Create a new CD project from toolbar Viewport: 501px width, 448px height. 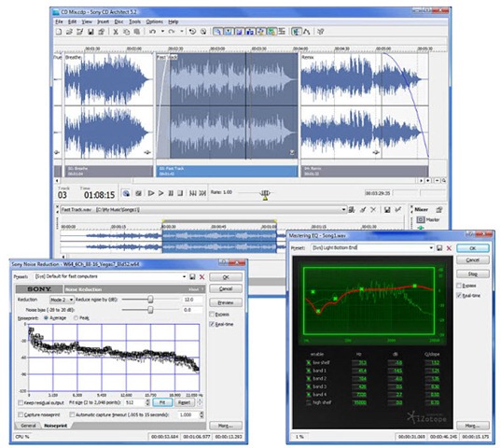(59, 32)
